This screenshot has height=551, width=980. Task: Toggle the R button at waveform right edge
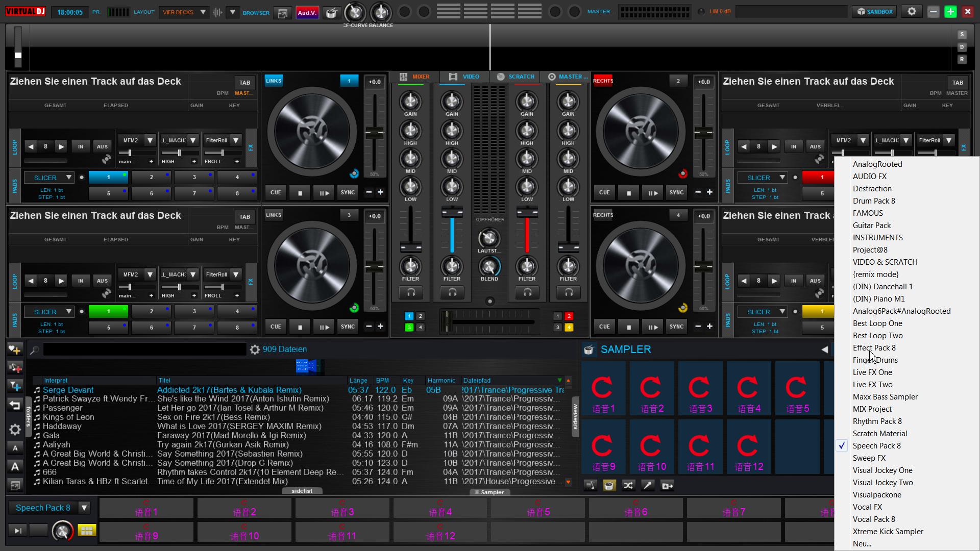coord(962,59)
